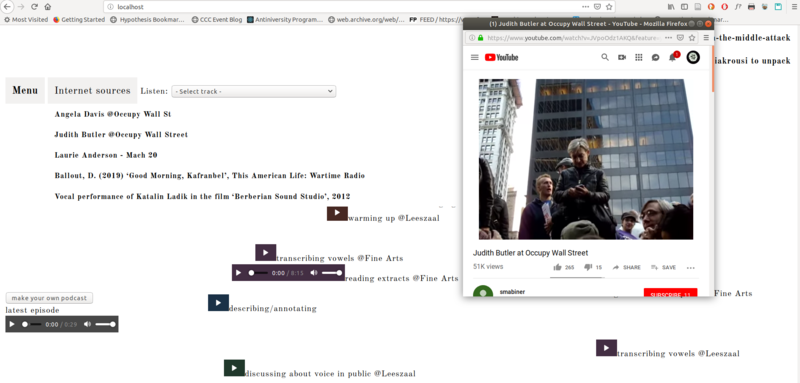Open YouTube apps grid icon
800x383 pixels.
[638, 58]
